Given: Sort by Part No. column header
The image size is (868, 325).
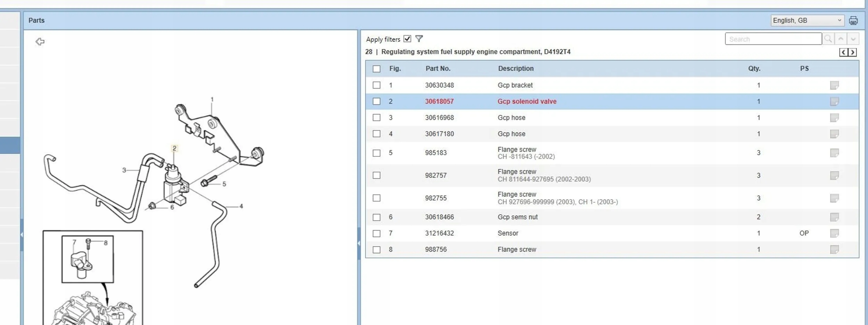Looking at the screenshot, I should coord(438,68).
